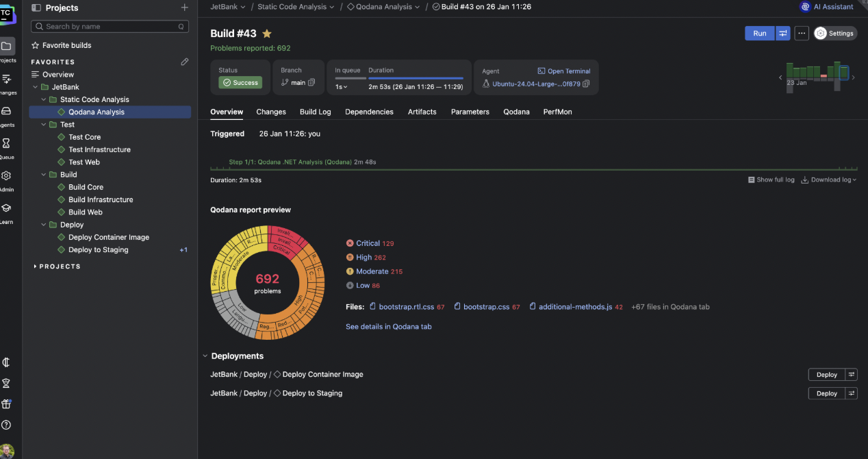Pin favorites with the edit pencil icon
This screenshot has width=868, height=459.
pyautogui.click(x=184, y=61)
